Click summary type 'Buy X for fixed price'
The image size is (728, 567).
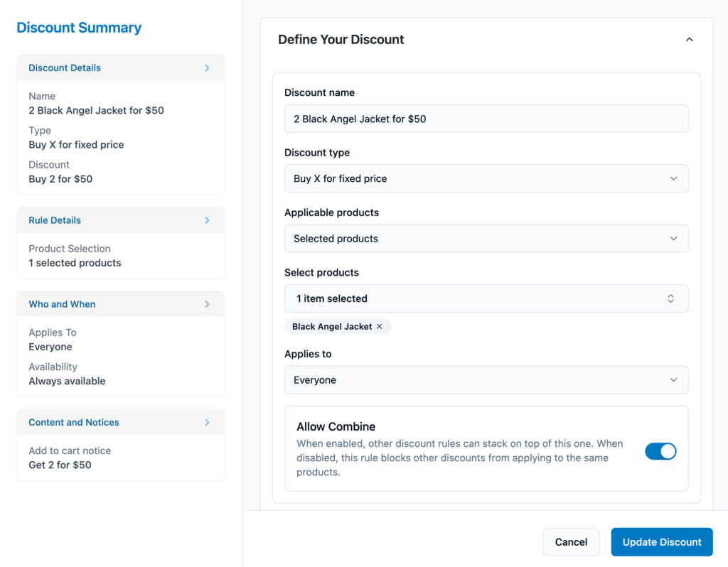point(76,145)
